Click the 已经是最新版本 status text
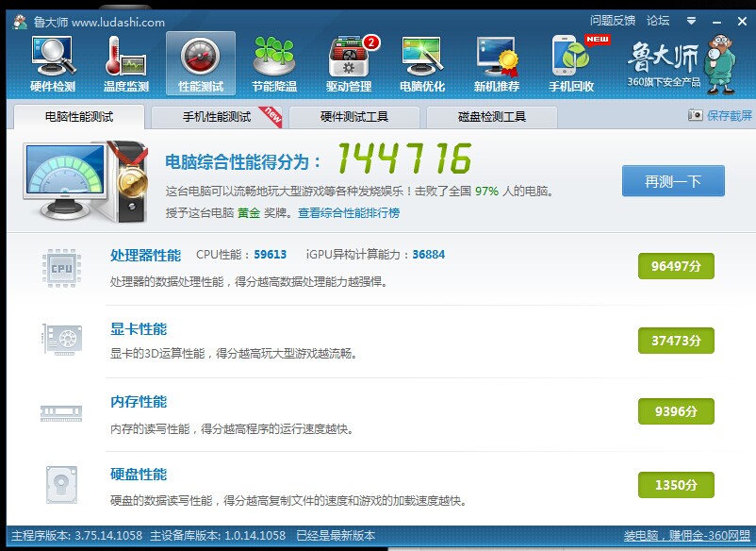The image size is (756, 551). (x=336, y=536)
